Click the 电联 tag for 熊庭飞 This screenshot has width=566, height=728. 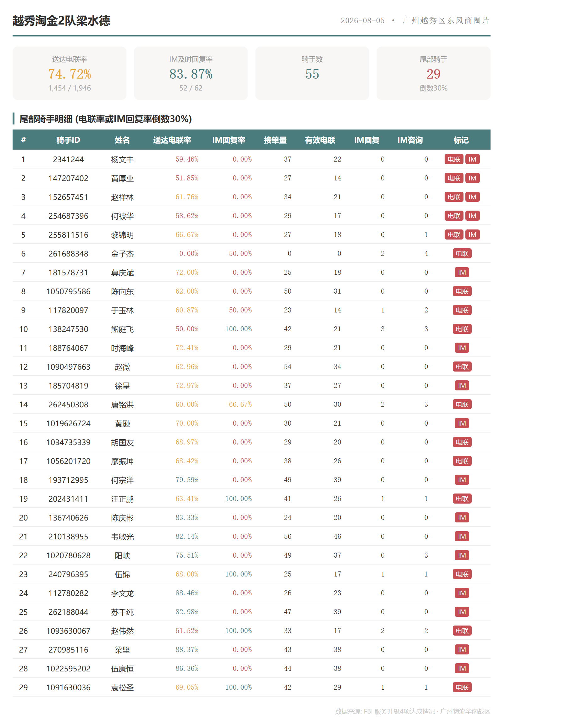click(462, 329)
